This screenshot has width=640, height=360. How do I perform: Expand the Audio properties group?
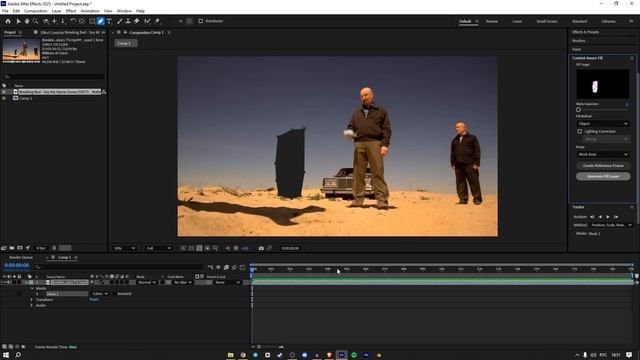click(32, 305)
